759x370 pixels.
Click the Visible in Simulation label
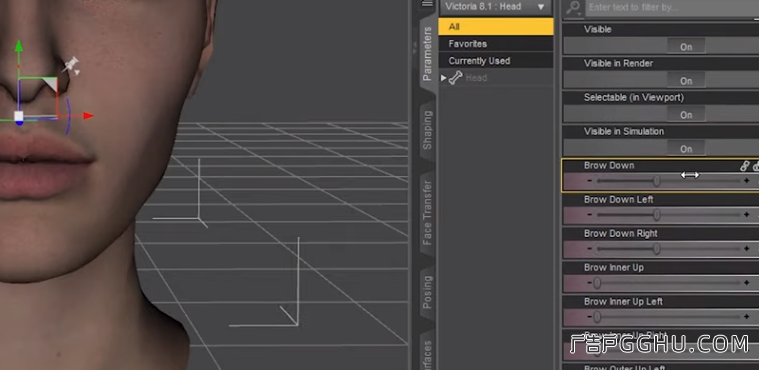(624, 131)
